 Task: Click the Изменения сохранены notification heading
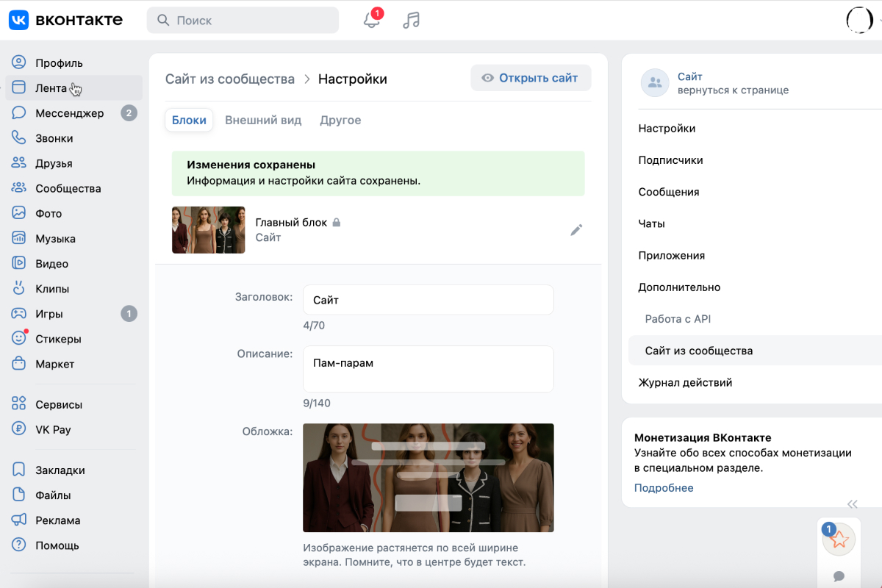coord(251,165)
